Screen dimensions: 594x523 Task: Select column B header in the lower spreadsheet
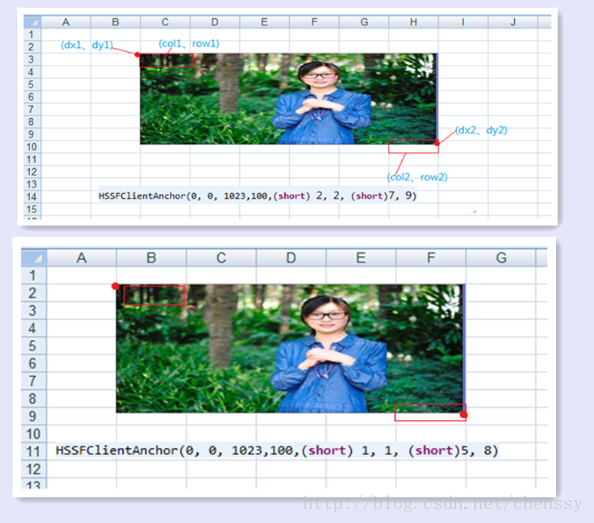pos(152,258)
